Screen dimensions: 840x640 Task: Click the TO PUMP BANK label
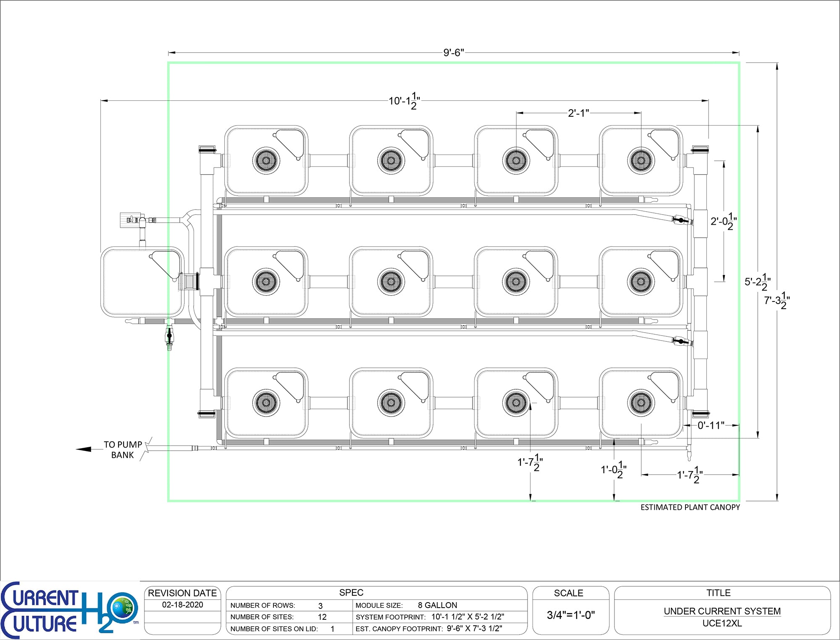[x=123, y=450]
